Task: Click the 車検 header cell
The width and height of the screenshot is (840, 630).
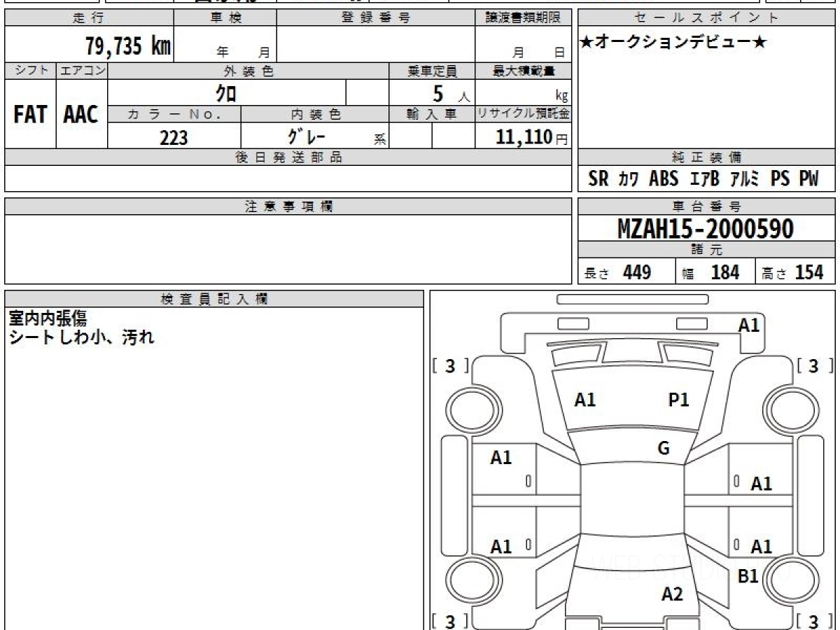Action: pyautogui.click(x=225, y=18)
